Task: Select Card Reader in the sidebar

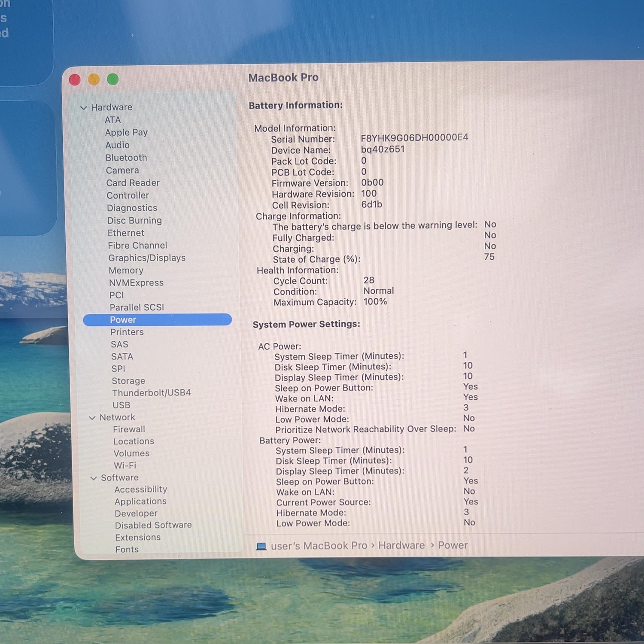Action: click(x=133, y=182)
